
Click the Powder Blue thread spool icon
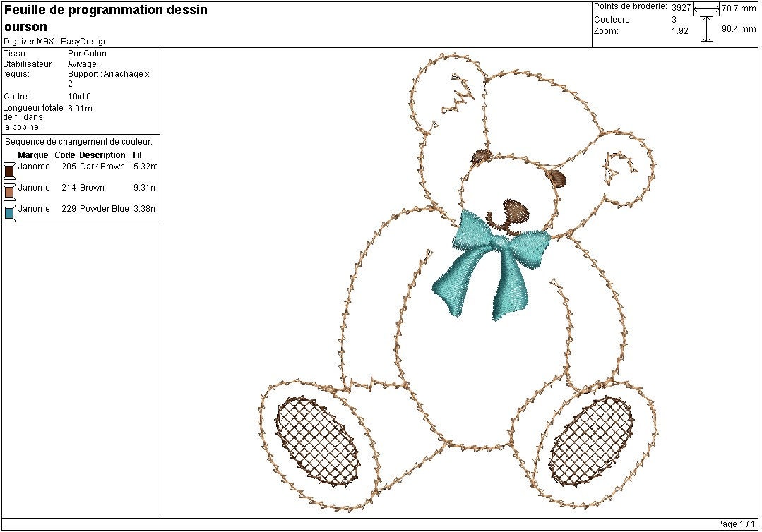pyautogui.click(x=9, y=213)
